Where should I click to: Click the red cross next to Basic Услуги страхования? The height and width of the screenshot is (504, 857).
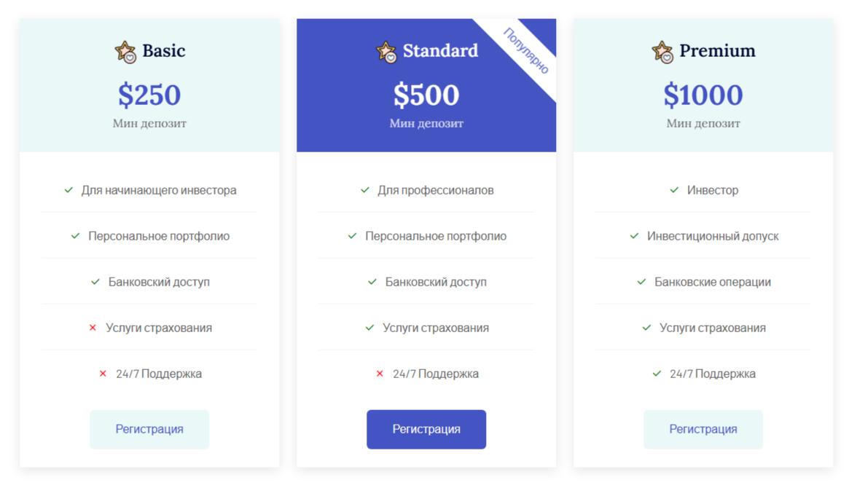pos(93,328)
